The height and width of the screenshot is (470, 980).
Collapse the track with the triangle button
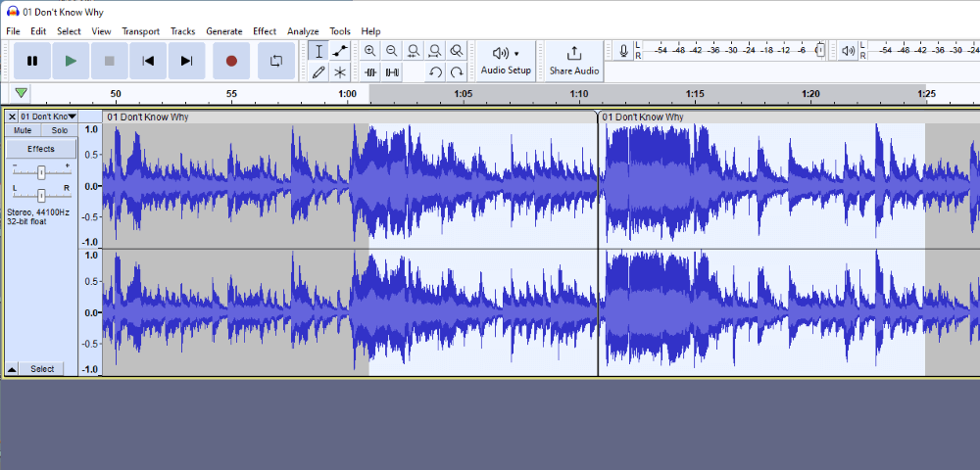pyautogui.click(x=12, y=369)
